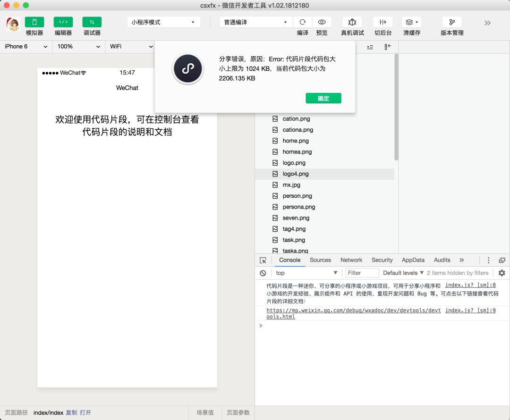Screen dimensions: 510x420
Task: Click image icon beside mx.jpg
Action: 275,185
